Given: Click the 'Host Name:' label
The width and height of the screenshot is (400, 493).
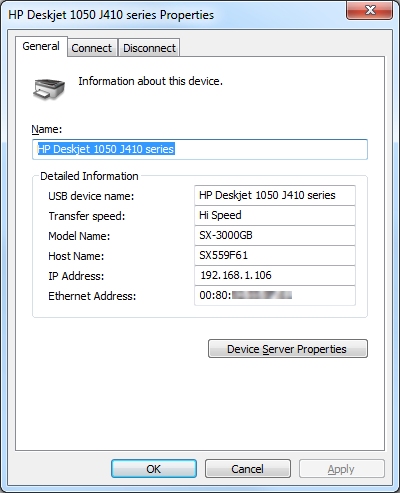Looking at the screenshot, I should coord(76,256).
